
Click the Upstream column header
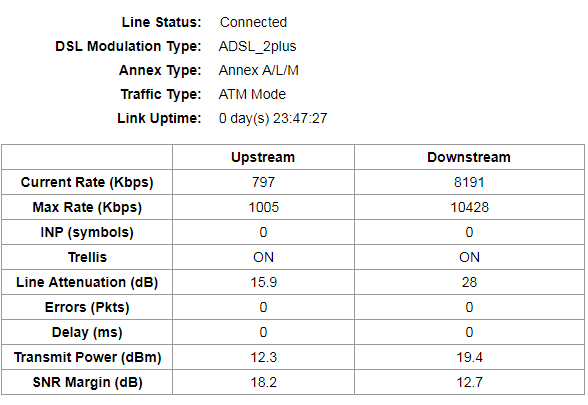263,157
